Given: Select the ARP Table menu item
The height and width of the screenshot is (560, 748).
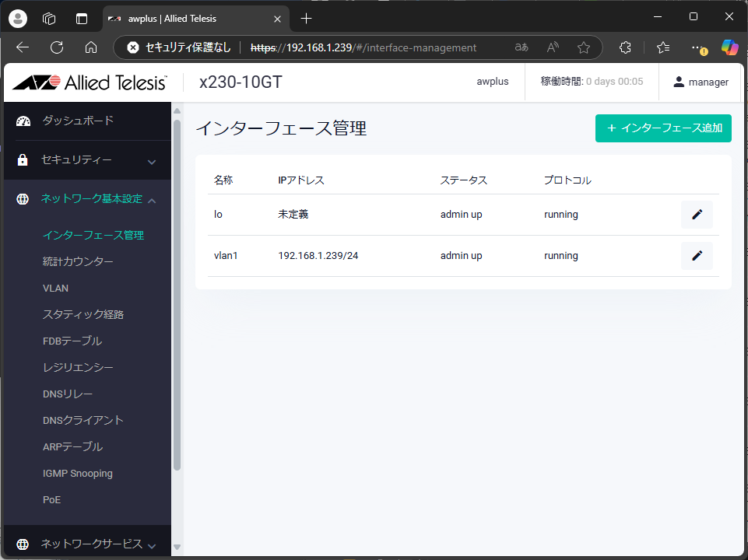Looking at the screenshot, I should click(x=72, y=447).
